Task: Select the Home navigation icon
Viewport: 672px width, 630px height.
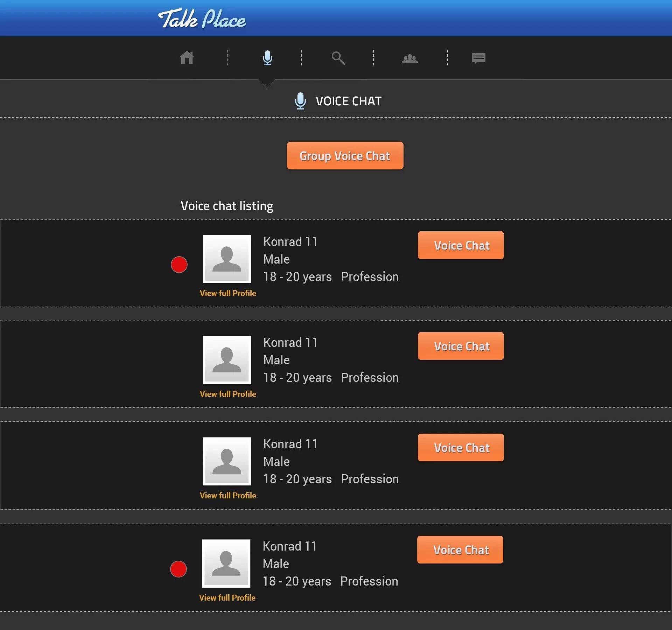Action: pos(188,57)
